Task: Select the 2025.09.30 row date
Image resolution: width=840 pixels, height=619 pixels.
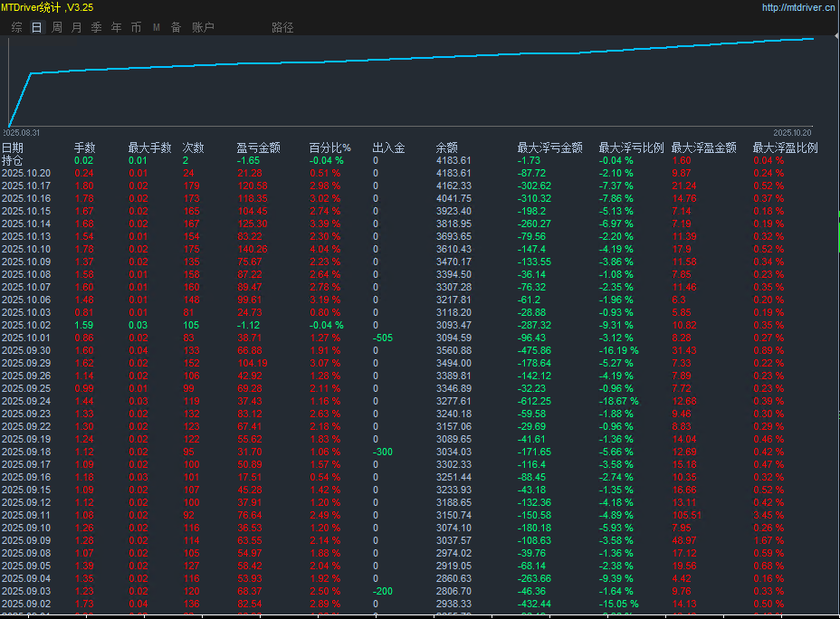Action: click(26, 351)
